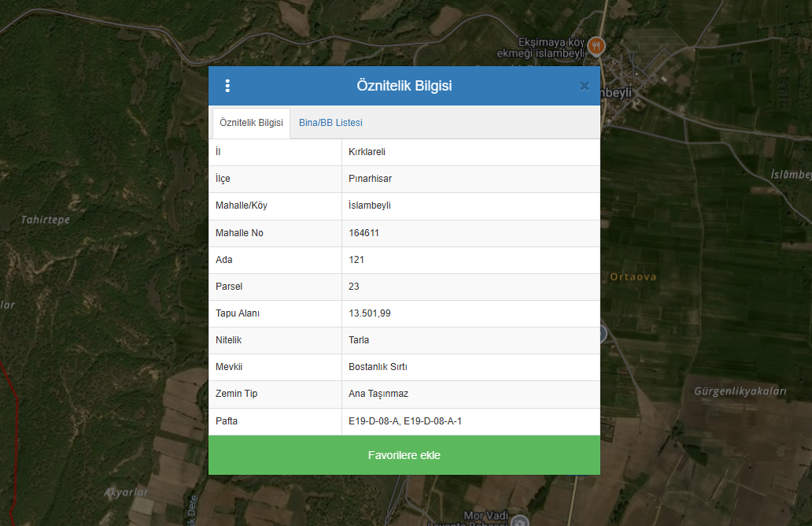Click the Nitelik value Tarla
This screenshot has width=812, height=526.
coord(359,340)
